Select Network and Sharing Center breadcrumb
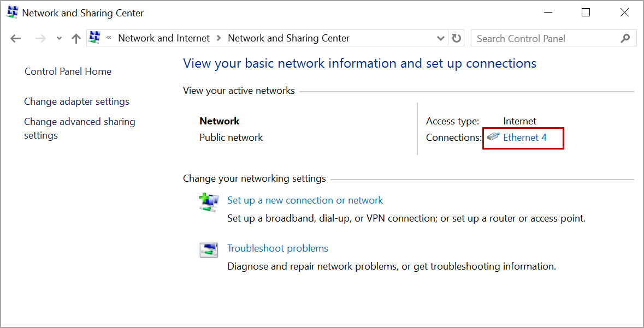Screen dimensions: 644x328 (288, 38)
